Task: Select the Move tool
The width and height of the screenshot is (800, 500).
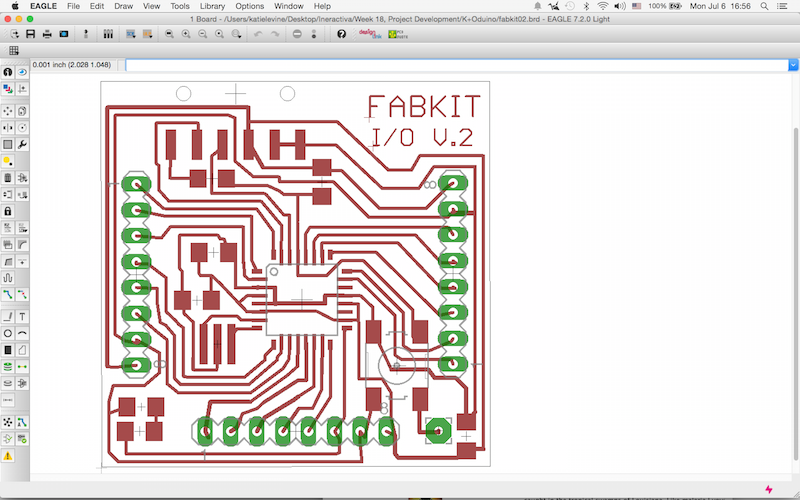Action: click(8, 111)
